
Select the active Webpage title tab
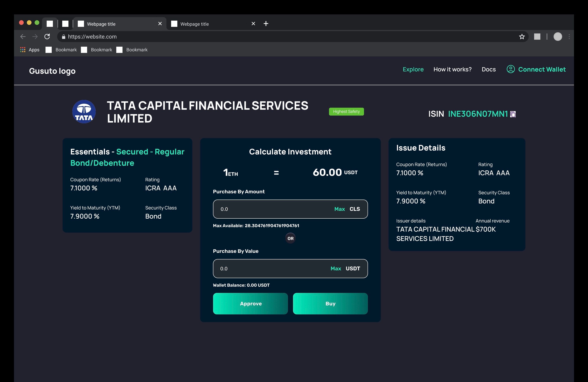coord(120,24)
